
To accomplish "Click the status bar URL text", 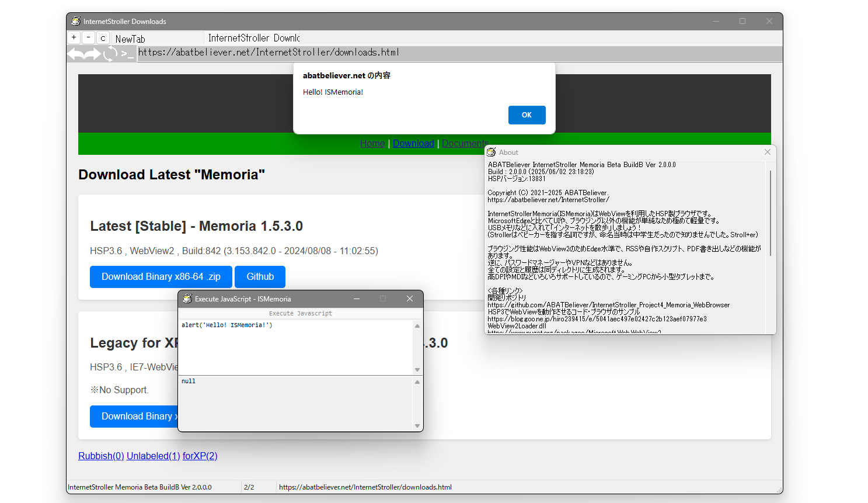I will point(365,487).
